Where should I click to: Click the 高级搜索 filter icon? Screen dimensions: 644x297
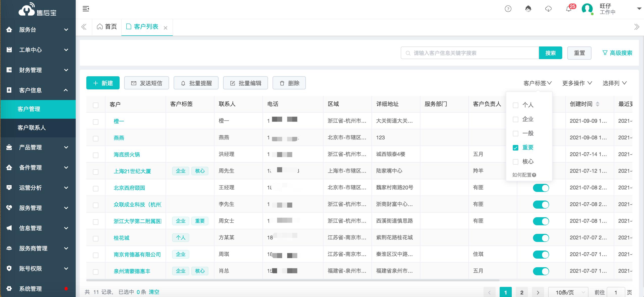(605, 53)
